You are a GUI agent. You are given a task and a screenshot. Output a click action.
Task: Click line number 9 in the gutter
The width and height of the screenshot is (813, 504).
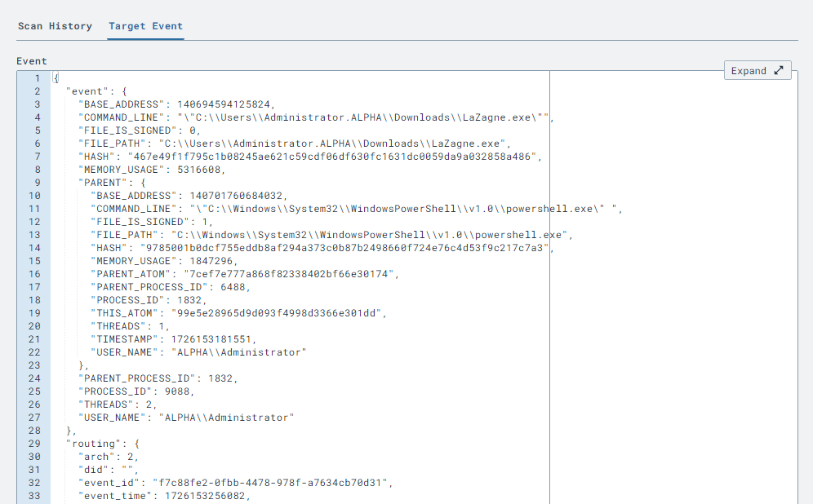pos(37,183)
